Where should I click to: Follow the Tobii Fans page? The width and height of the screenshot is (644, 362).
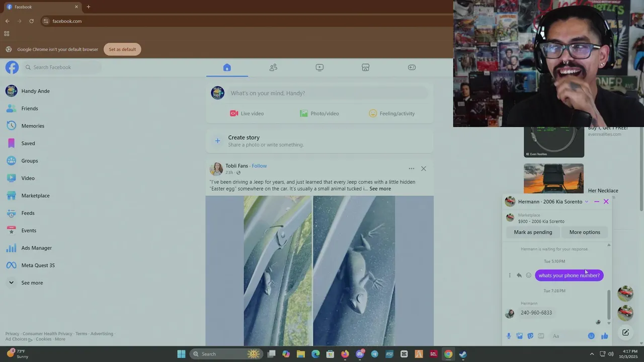tap(259, 166)
